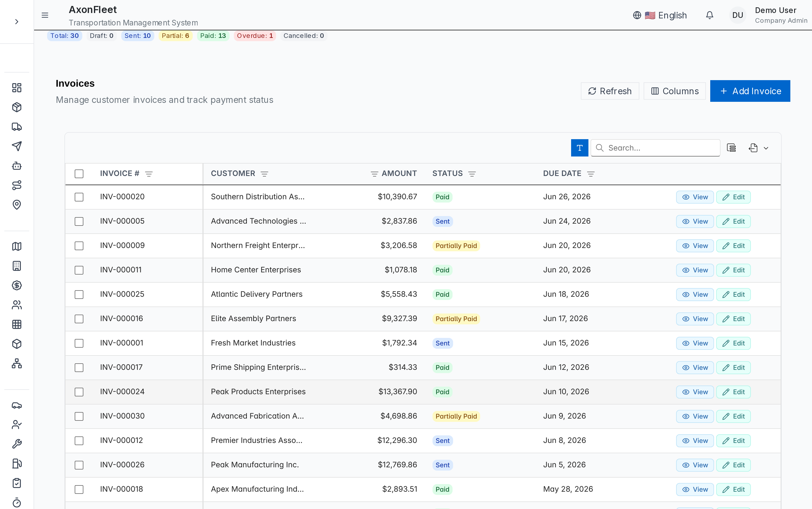This screenshot has width=812, height=509.
Task: Select the INV-000018 row checkbox
Action: (x=79, y=490)
